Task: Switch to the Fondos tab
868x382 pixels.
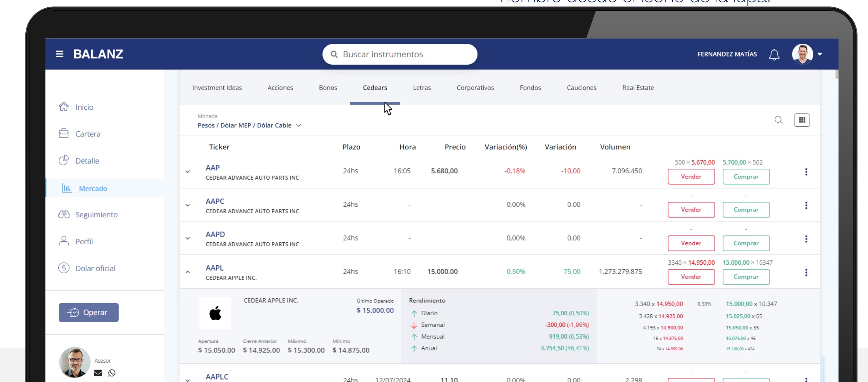Action: click(530, 88)
